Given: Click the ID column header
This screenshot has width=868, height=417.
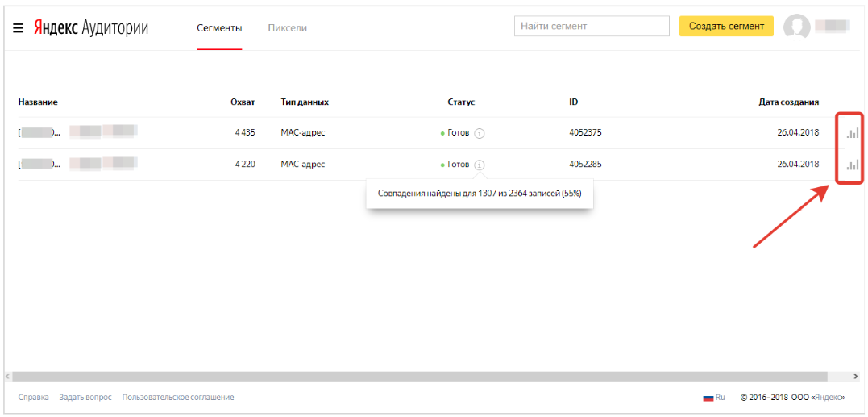Looking at the screenshot, I should pos(574,102).
